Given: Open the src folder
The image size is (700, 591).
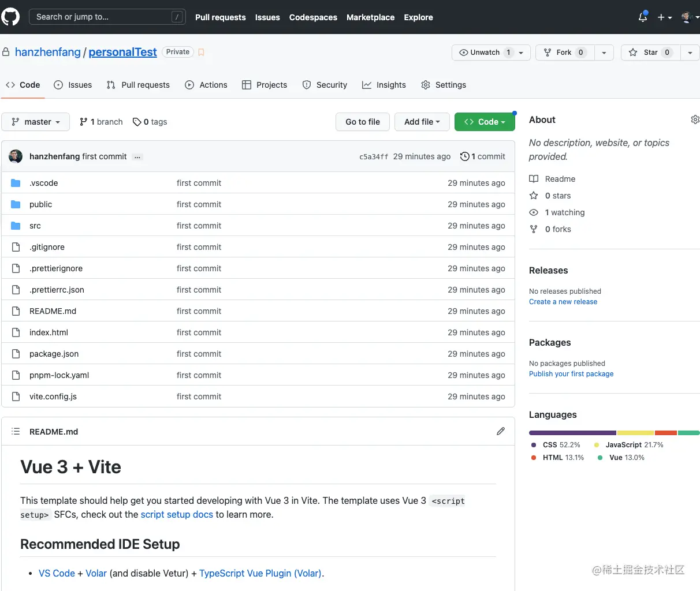Looking at the screenshot, I should point(35,226).
